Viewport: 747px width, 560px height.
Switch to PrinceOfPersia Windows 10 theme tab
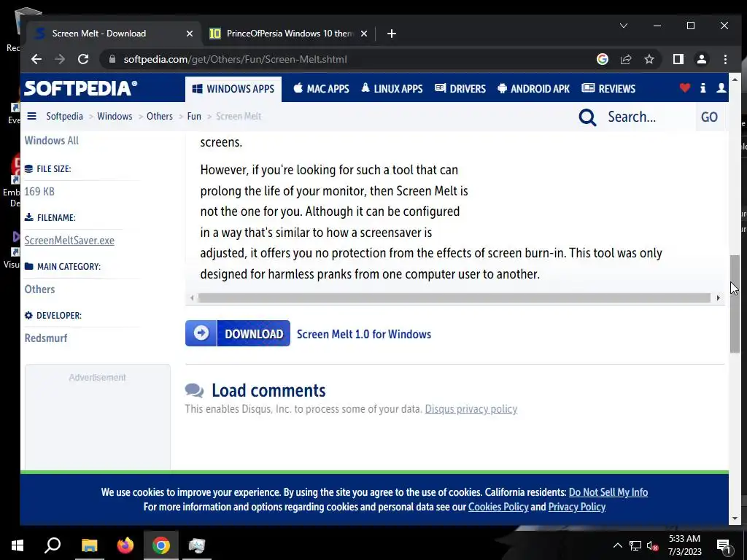pyautogui.click(x=288, y=34)
